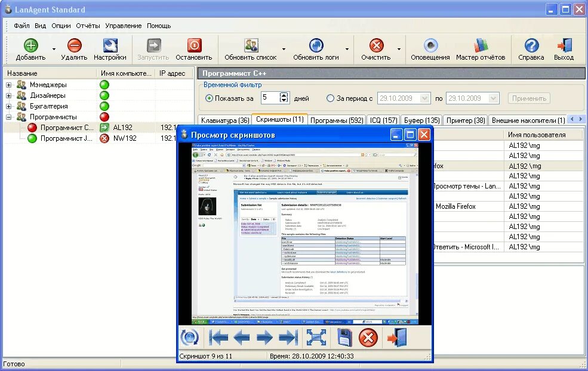Open the Управление menu

pyautogui.click(x=124, y=26)
